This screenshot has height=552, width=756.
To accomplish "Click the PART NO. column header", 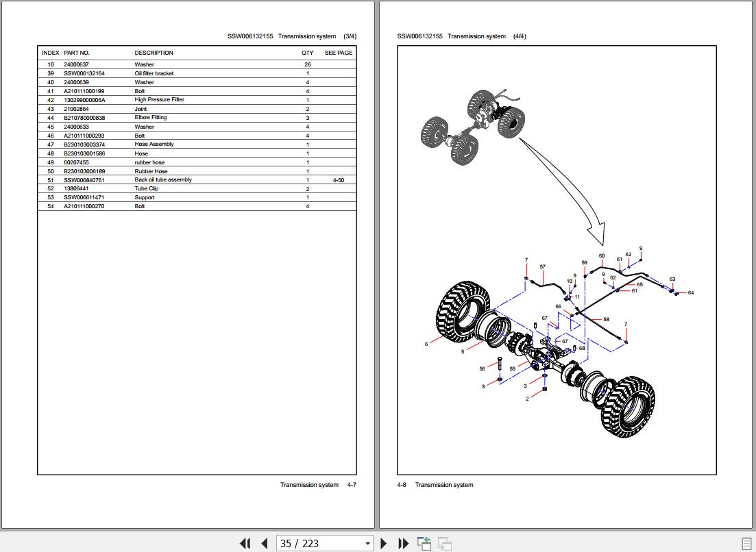I will click(x=77, y=53).
